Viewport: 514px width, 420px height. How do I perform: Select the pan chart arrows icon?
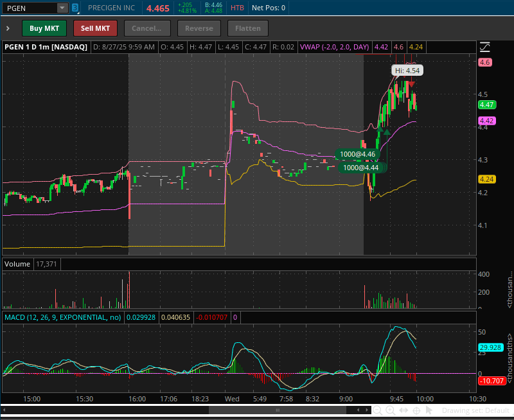pos(403,410)
